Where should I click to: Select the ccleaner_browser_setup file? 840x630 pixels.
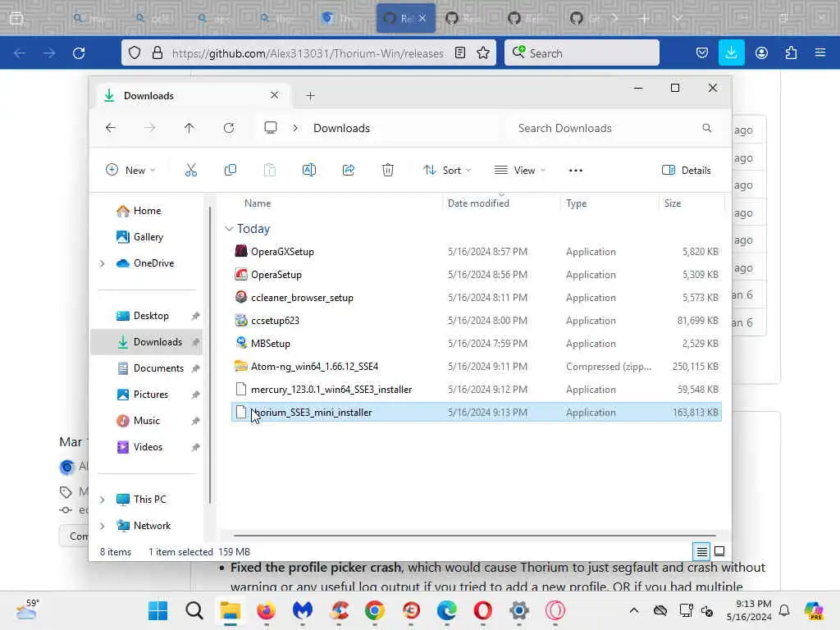(x=477, y=297)
